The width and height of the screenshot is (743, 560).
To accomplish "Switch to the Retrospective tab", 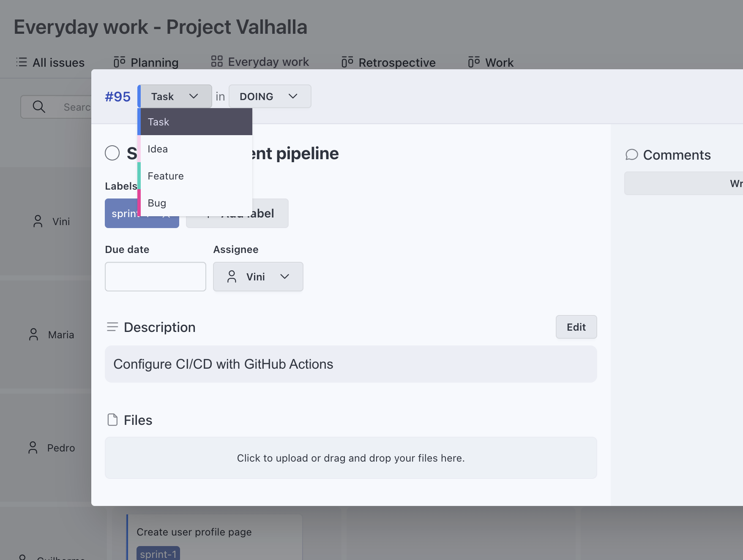I will [x=388, y=63].
